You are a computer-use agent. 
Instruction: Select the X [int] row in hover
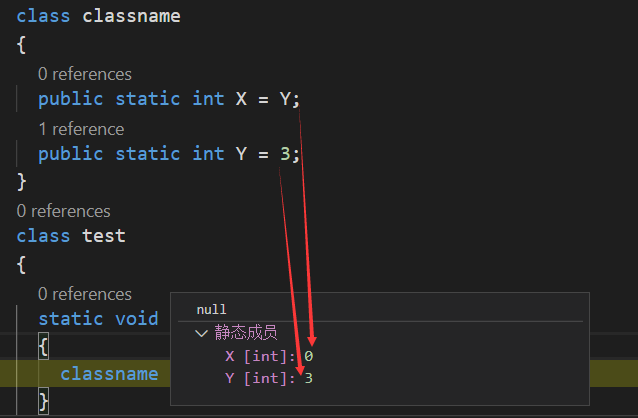pyautogui.click(x=263, y=356)
